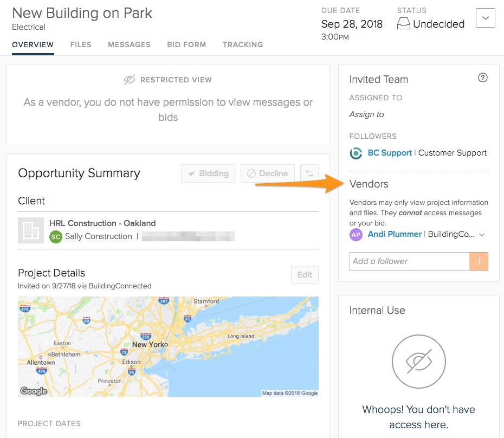Click the SC avatar for Sally Construction
The image size is (504, 438).
tap(56, 237)
